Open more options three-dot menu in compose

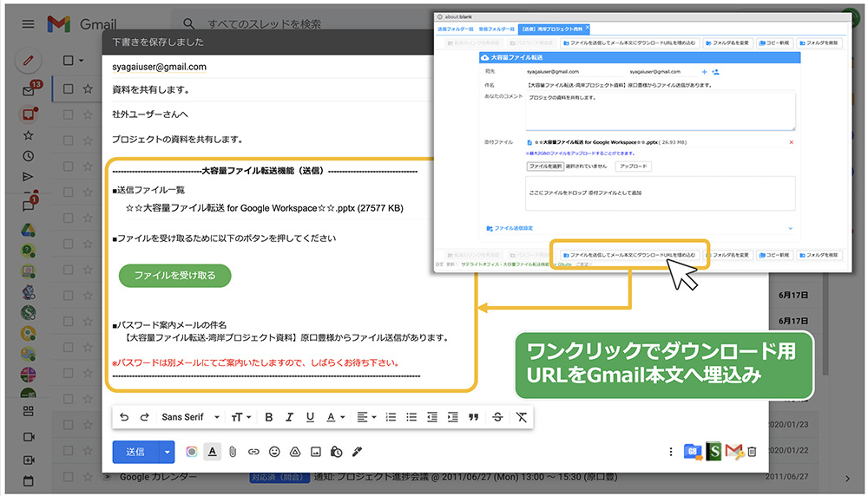pos(671,452)
